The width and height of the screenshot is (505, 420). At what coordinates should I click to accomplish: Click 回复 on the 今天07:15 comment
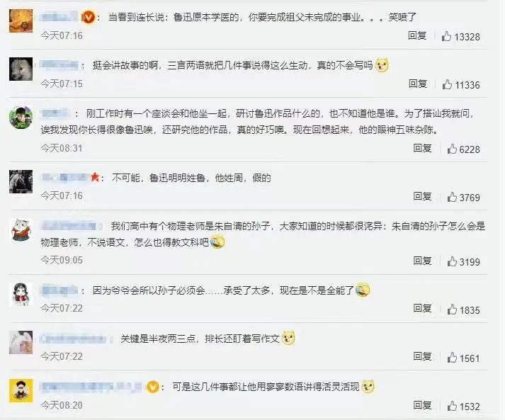click(418, 84)
